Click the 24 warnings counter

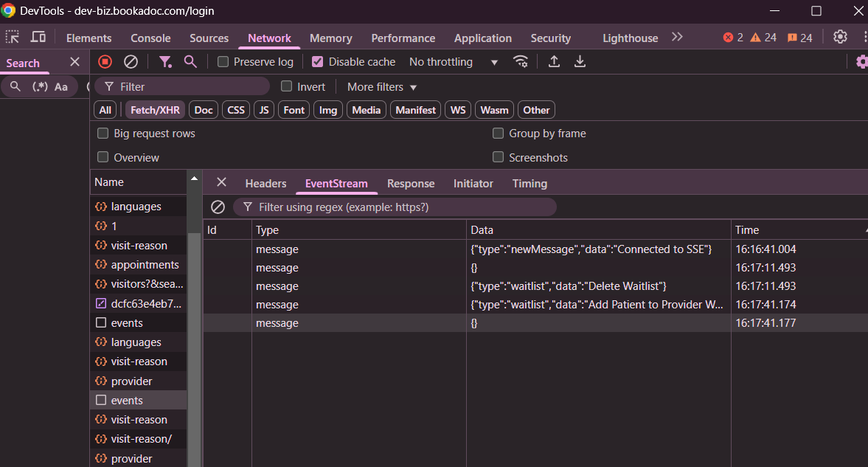point(763,37)
